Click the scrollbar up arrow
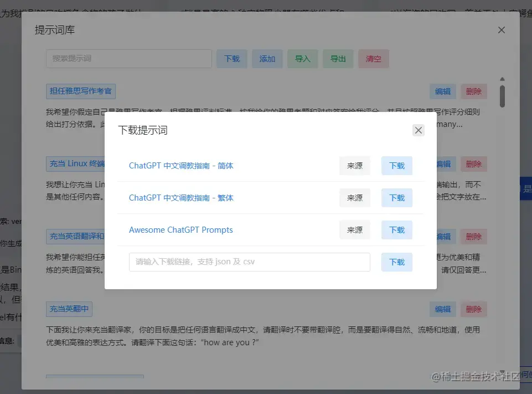This screenshot has width=532, height=394. 502,79
